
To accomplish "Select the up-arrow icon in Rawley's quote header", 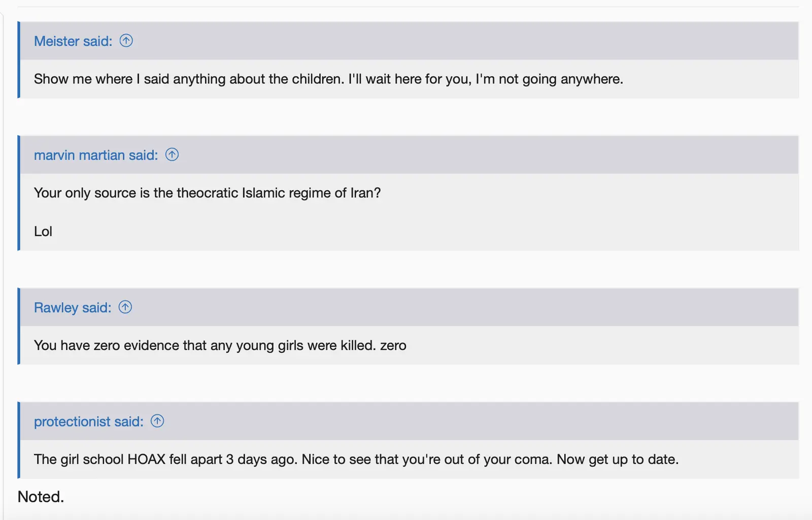I will [126, 307].
